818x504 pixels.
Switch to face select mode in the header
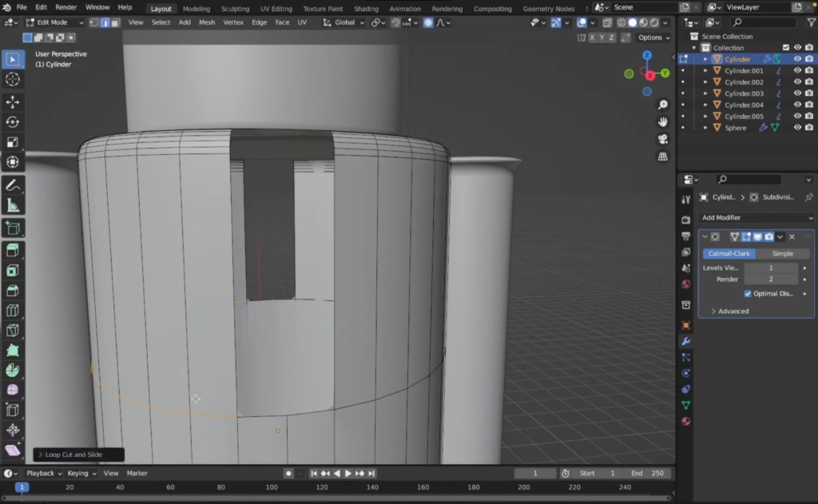click(x=116, y=22)
